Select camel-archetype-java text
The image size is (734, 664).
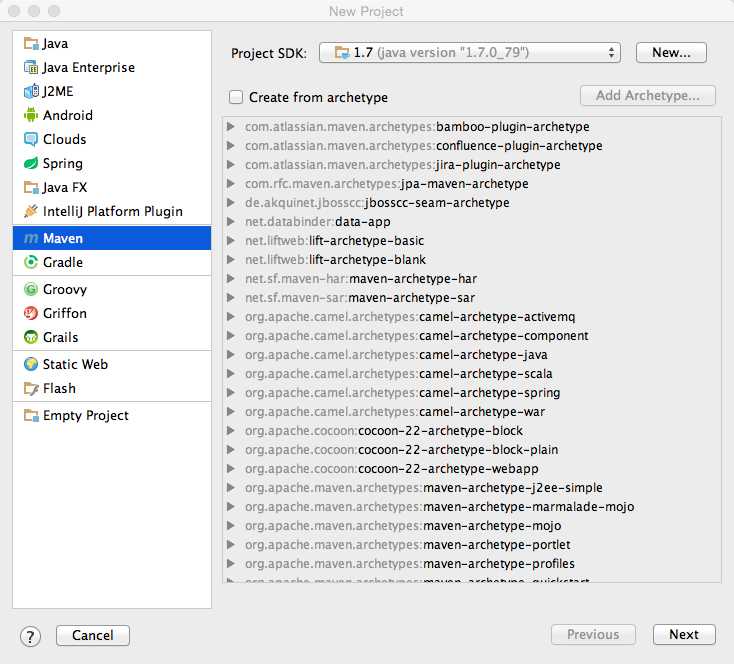click(x=483, y=355)
